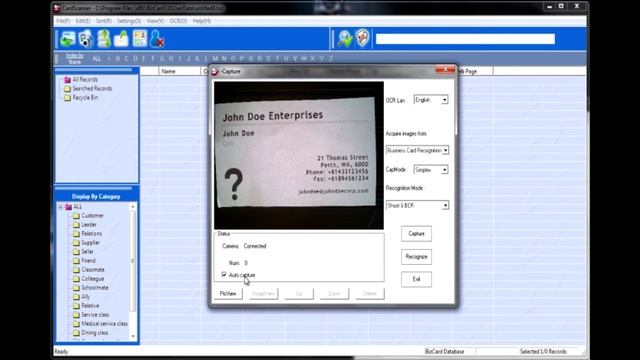Open the Settings menu
Screen dimensions: 640x360
pyautogui.click(x=129, y=21)
